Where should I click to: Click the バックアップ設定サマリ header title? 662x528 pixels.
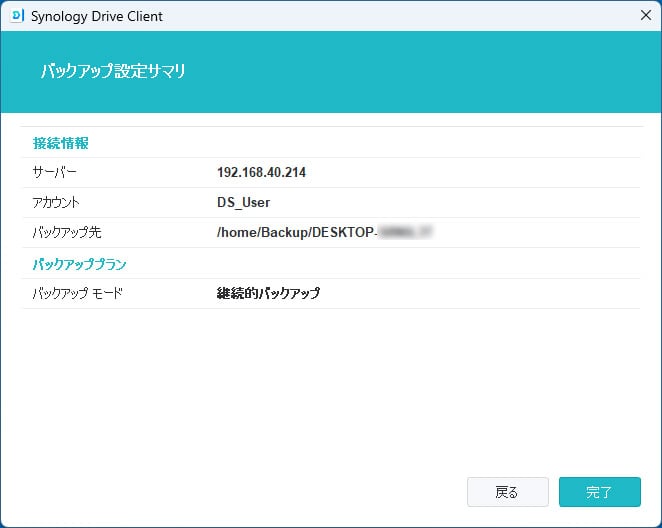[113, 72]
